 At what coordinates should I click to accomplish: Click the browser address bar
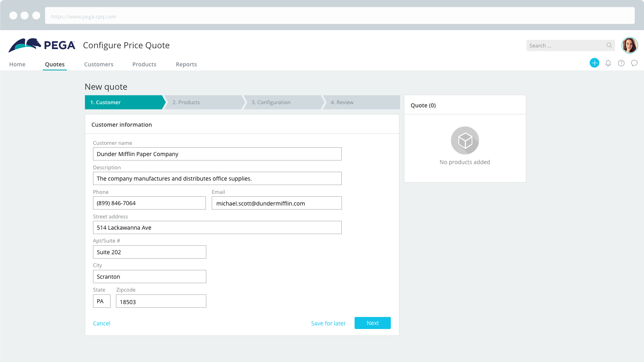[340, 16]
